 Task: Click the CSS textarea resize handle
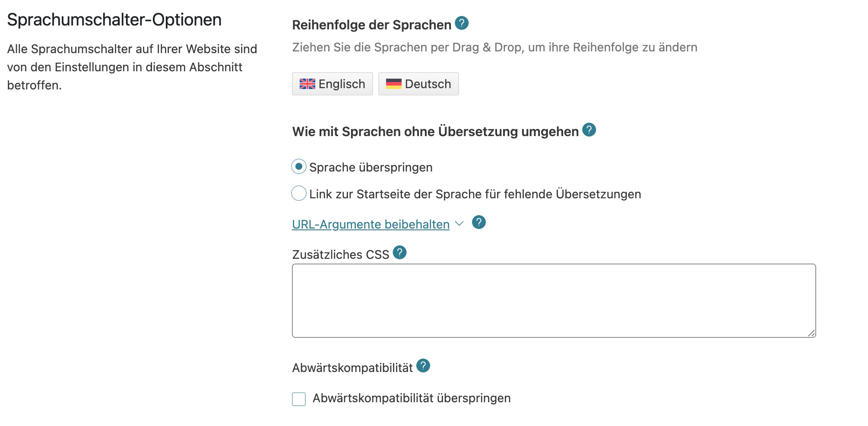pyautogui.click(x=811, y=333)
